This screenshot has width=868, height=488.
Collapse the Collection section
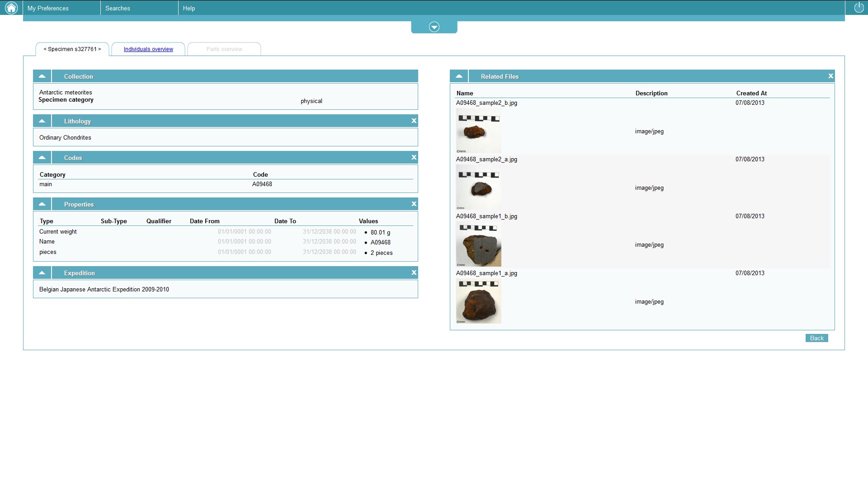pos(42,76)
